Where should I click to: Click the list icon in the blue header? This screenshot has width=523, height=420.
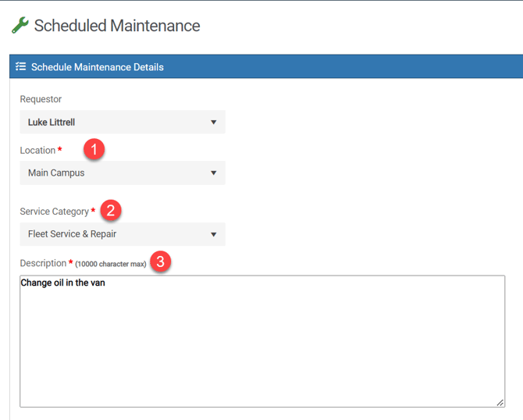(x=21, y=67)
